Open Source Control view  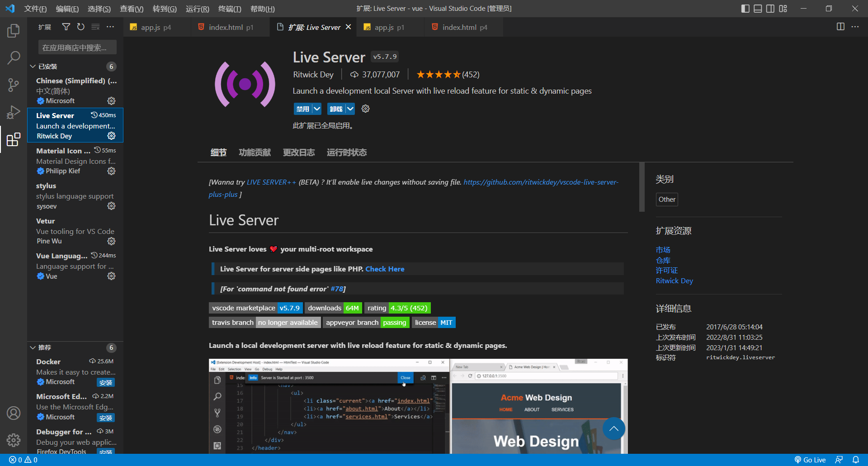(x=14, y=85)
